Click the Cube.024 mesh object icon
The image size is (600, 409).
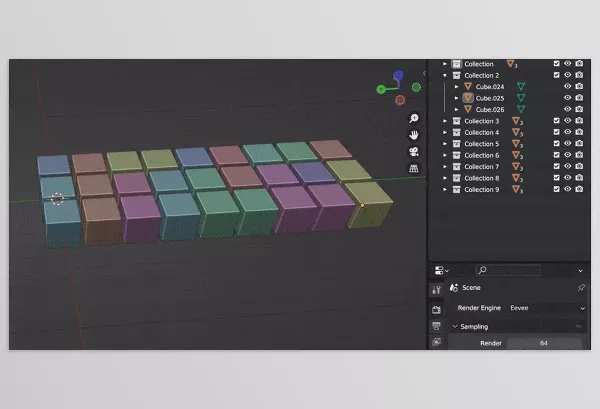pos(468,86)
